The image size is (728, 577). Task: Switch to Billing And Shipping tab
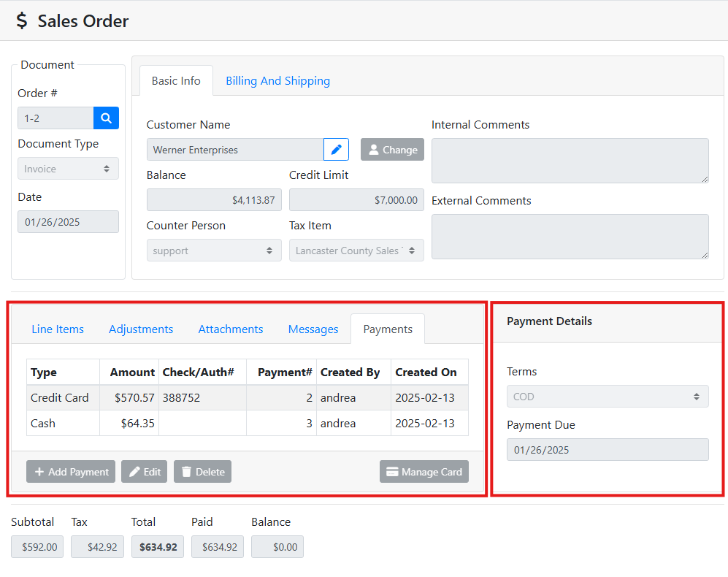pyautogui.click(x=277, y=81)
